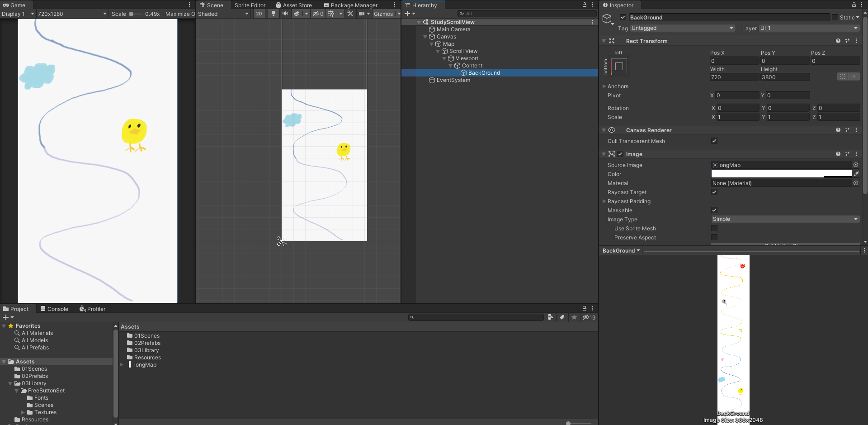
Task: Open component editor tools icon in Scene
Action: [x=350, y=14]
